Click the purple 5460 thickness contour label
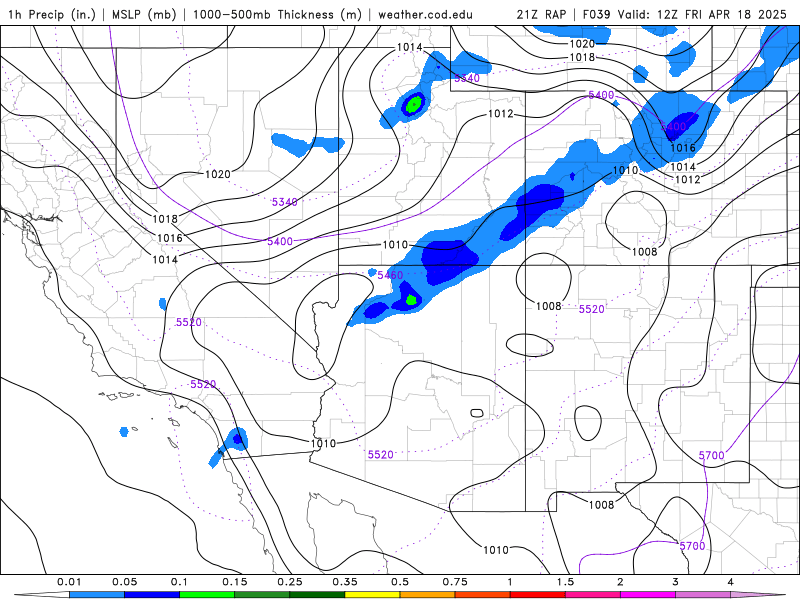Image resolution: width=800 pixels, height=600 pixels. [390, 275]
